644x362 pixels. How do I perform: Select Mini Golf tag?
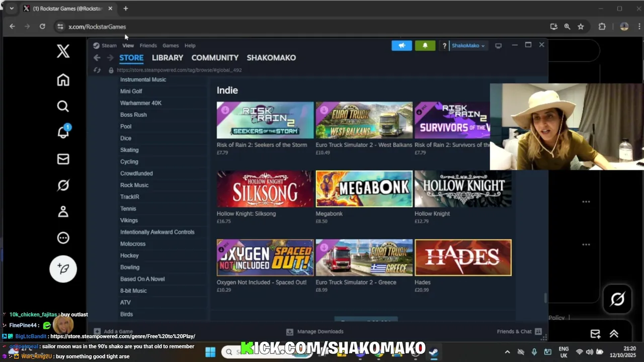tap(131, 92)
